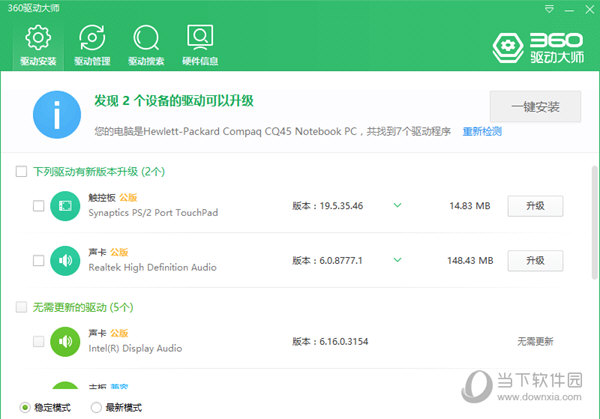Image resolution: width=600 pixels, height=419 pixels.
Task: Click the blue info circle icon
Action: point(57,114)
